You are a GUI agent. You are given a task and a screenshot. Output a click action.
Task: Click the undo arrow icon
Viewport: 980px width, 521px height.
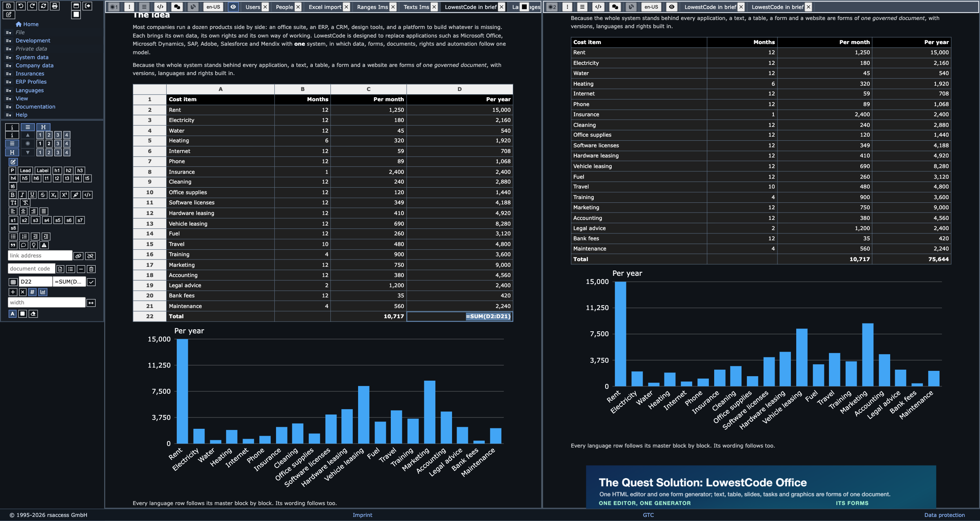tap(20, 6)
